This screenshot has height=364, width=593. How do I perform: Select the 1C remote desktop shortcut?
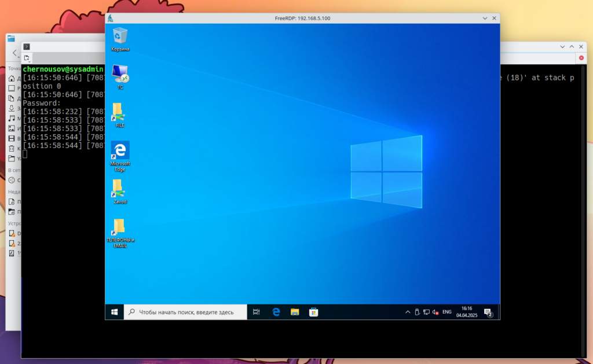(x=120, y=73)
